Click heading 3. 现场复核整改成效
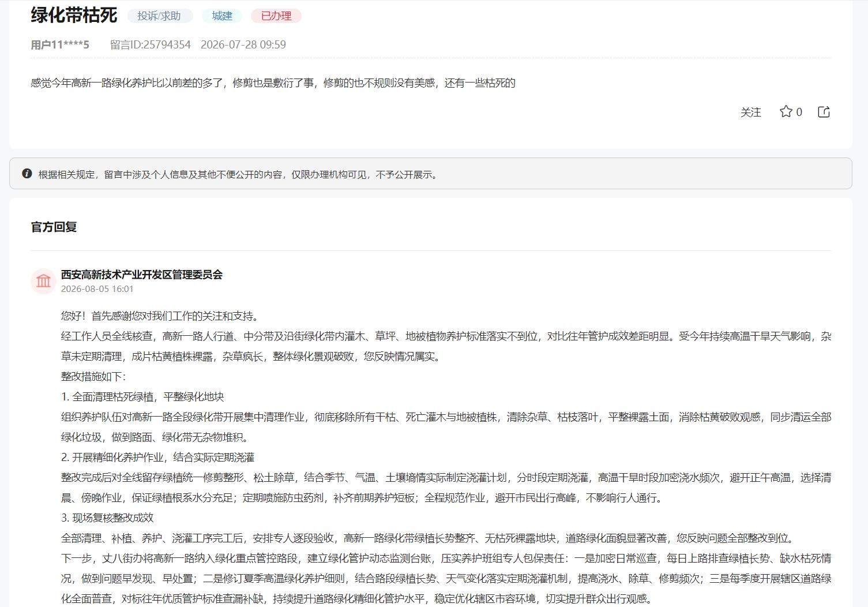This screenshot has height=607, width=868. click(x=107, y=518)
